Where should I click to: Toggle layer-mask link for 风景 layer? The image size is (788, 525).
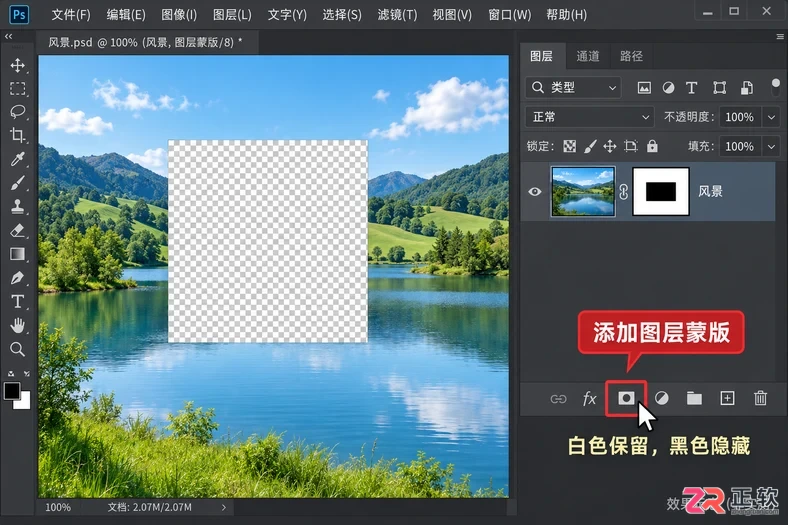pos(624,192)
